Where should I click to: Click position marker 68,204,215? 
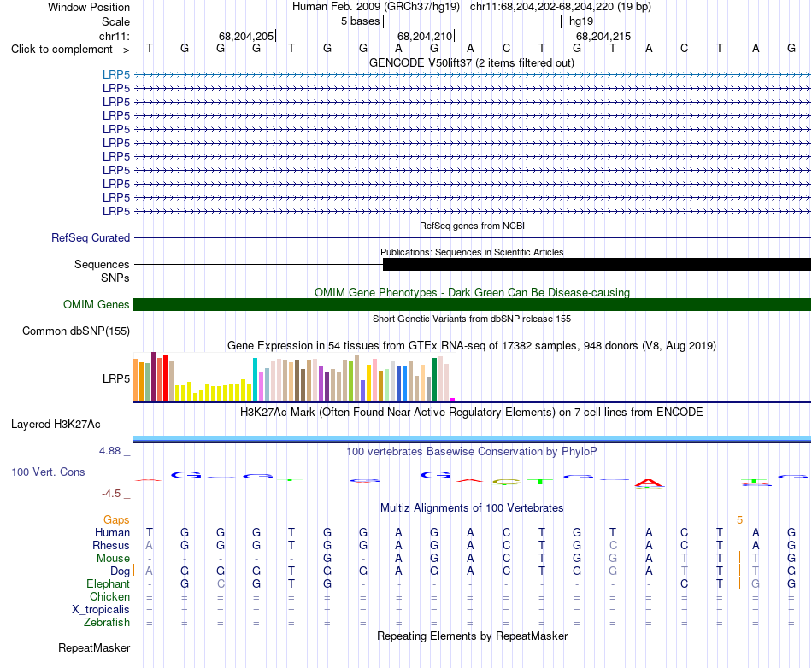(603, 36)
